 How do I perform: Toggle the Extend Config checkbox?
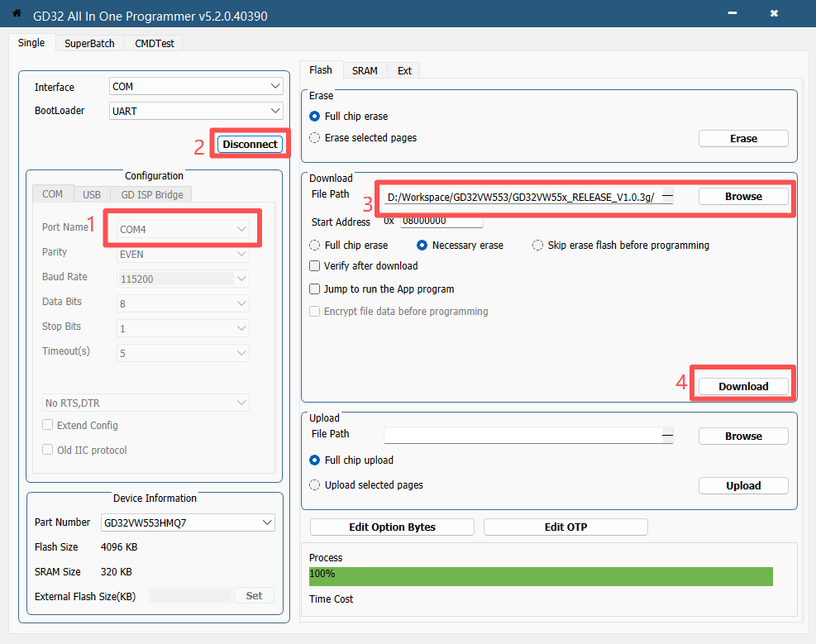point(80,425)
